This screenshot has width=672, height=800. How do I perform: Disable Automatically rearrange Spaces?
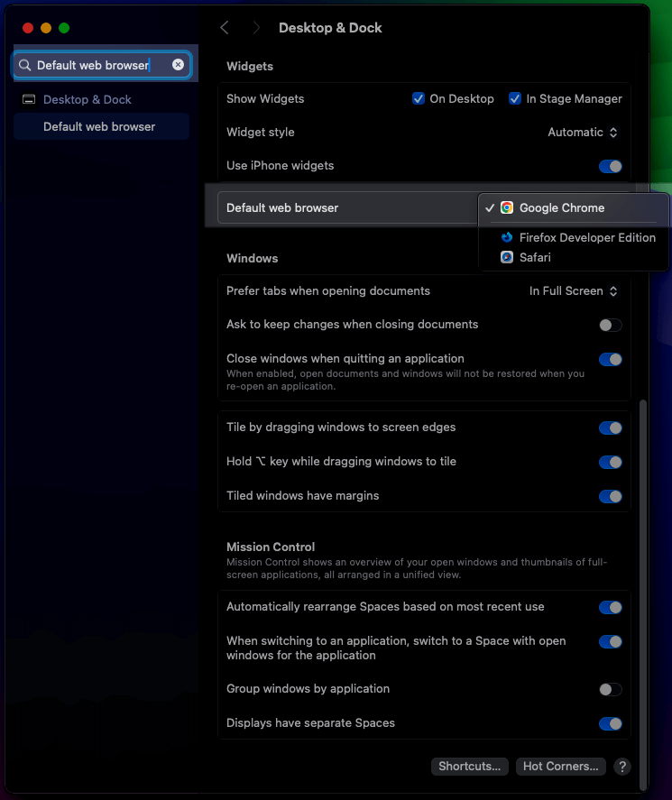click(611, 607)
